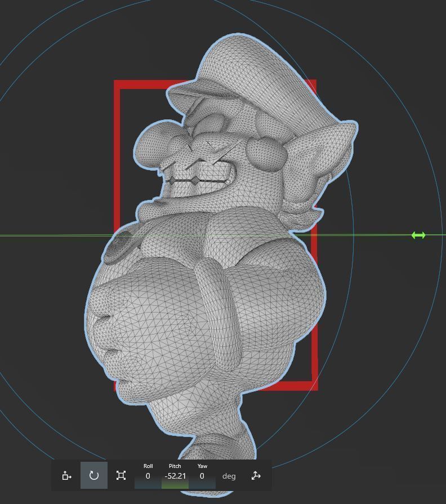The image size is (446, 504).
Task: Select the Rotate tool icon
Action: tap(94, 475)
